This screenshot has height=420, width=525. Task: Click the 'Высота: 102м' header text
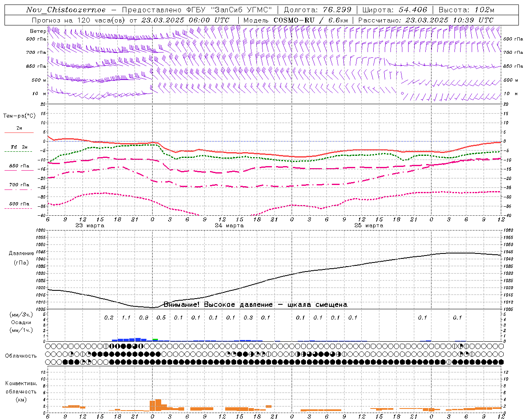tap(466, 10)
